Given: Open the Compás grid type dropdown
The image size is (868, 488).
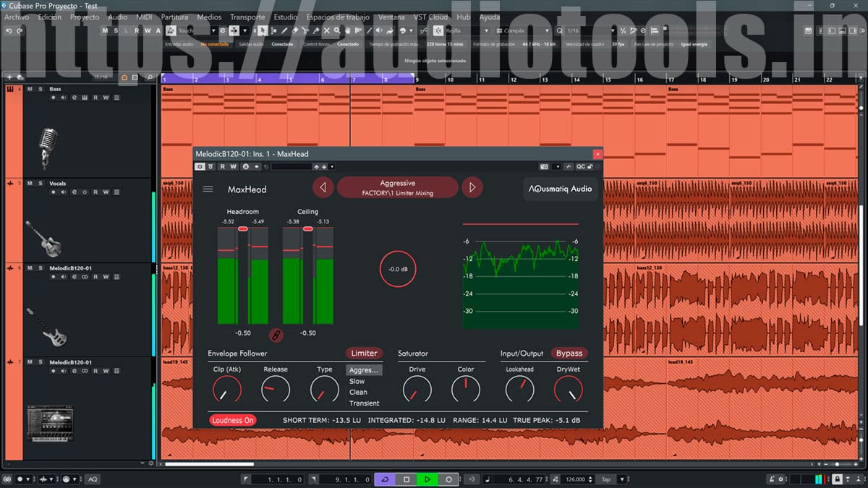Looking at the screenshot, I should (x=522, y=31).
